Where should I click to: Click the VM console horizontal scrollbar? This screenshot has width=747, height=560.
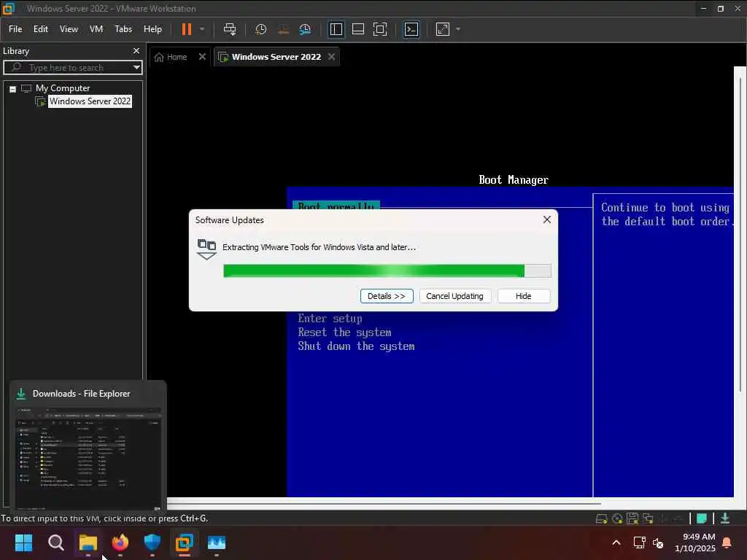[x=384, y=503]
